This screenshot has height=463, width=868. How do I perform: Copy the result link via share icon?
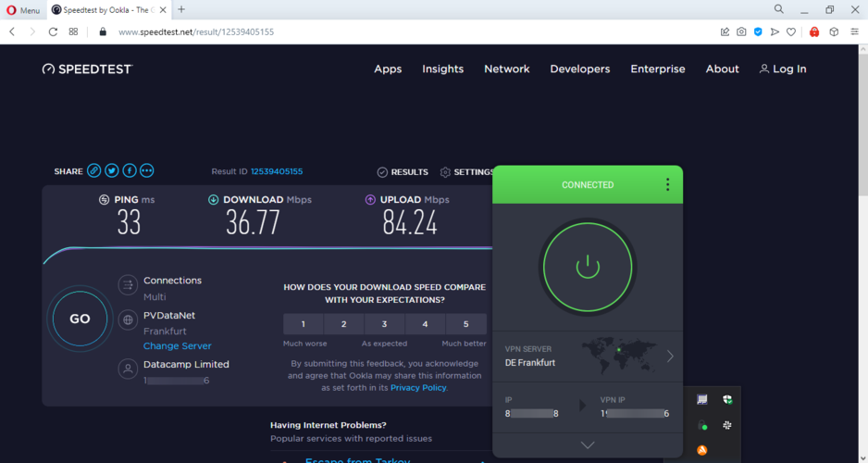pos(93,171)
